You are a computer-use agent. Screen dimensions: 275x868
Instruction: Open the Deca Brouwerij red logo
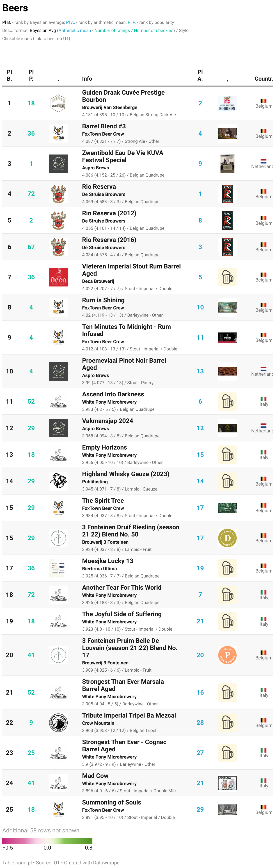coord(58,277)
